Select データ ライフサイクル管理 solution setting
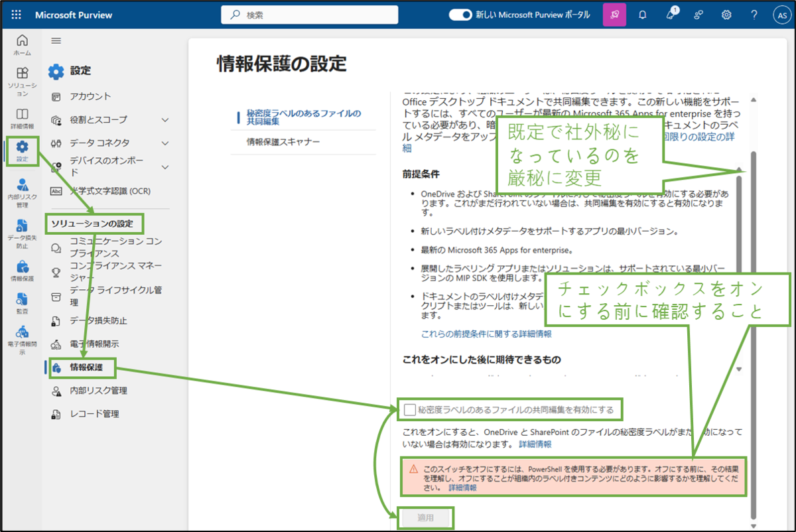Viewport: 796px width, 532px height. 116,295
